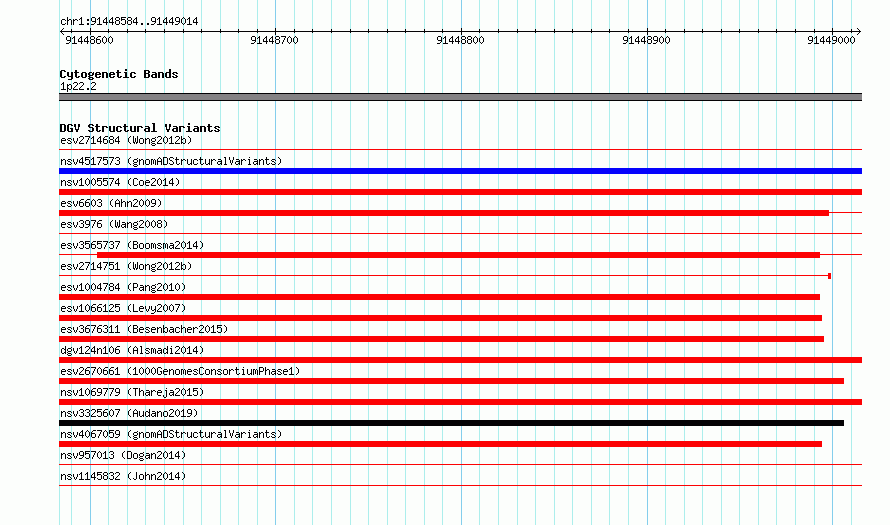Select the red esv1004784 Pang2010 bar
The width and height of the screenshot is (890, 525).
(439, 297)
